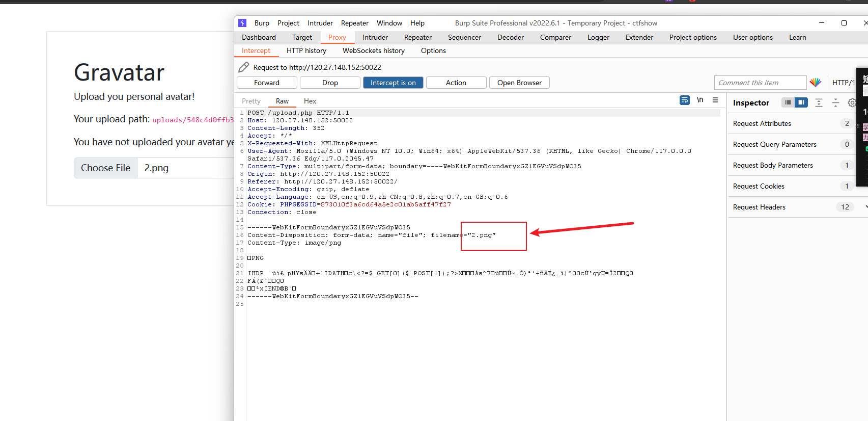Open the Help menu

click(417, 23)
